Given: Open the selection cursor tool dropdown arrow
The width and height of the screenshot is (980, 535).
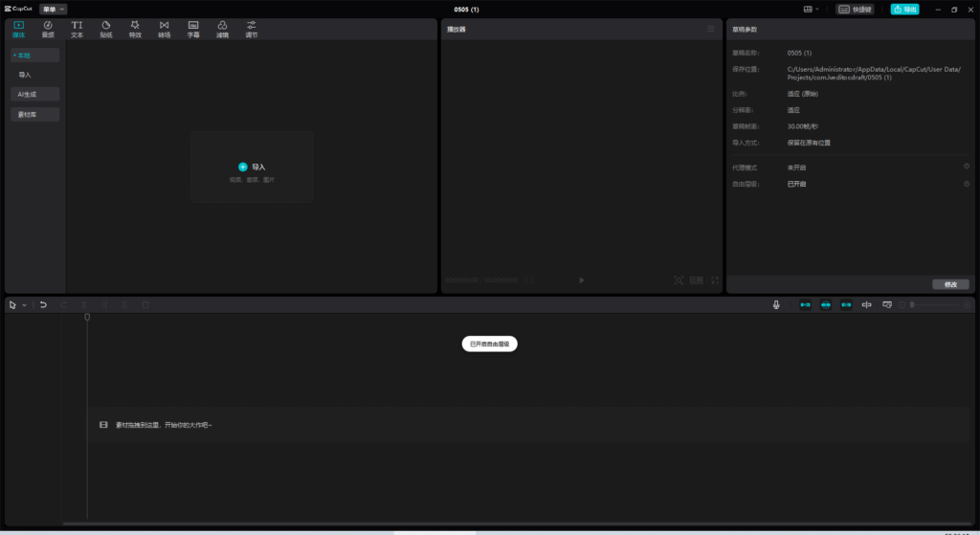Looking at the screenshot, I should [24, 305].
